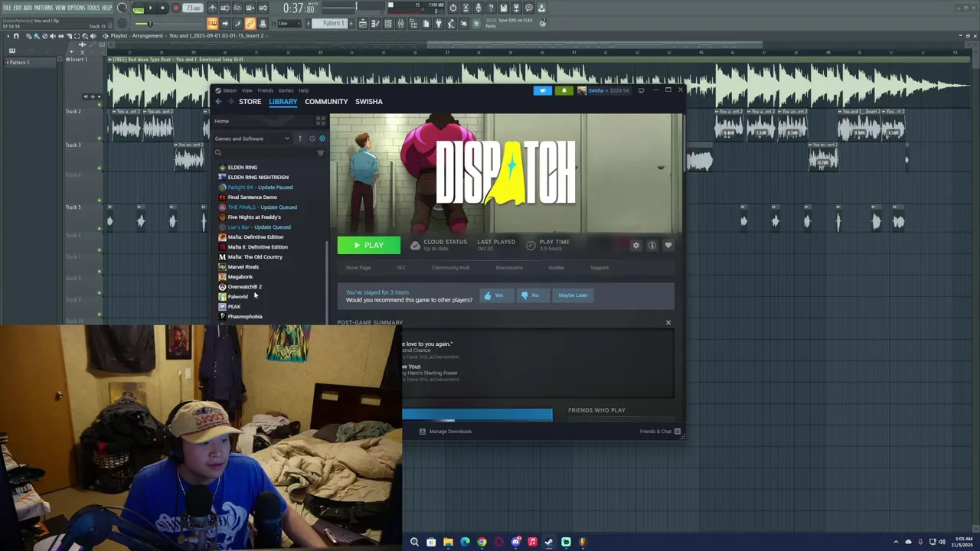
Task: Open the Dispatch Discussions link
Action: click(509, 268)
